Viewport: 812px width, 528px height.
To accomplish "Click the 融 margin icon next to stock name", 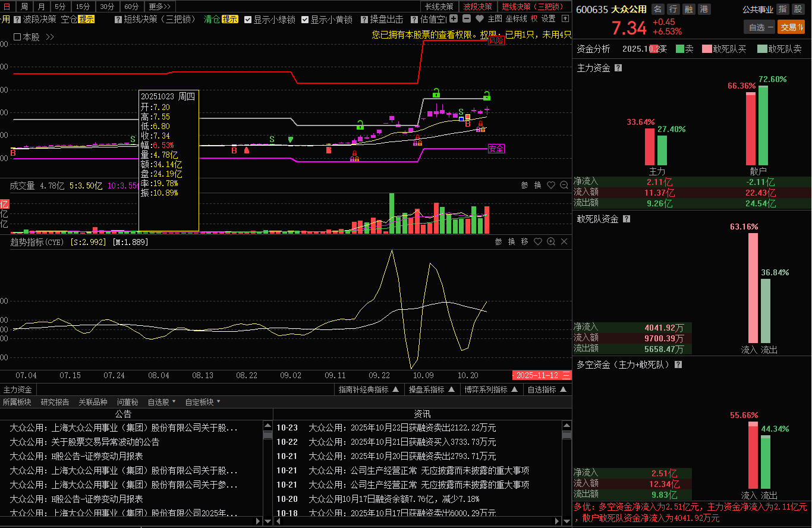I will point(688,9).
